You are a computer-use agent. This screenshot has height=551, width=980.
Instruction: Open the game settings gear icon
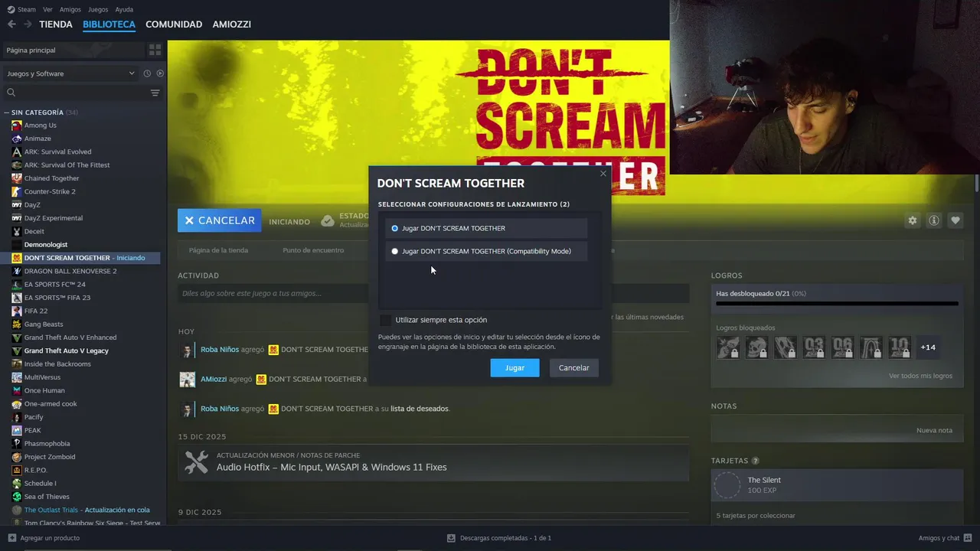point(913,220)
